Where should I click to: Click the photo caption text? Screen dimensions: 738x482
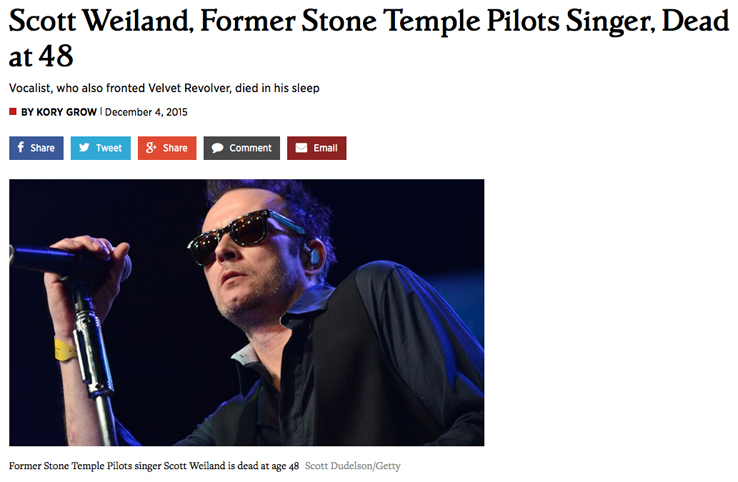tap(154, 466)
